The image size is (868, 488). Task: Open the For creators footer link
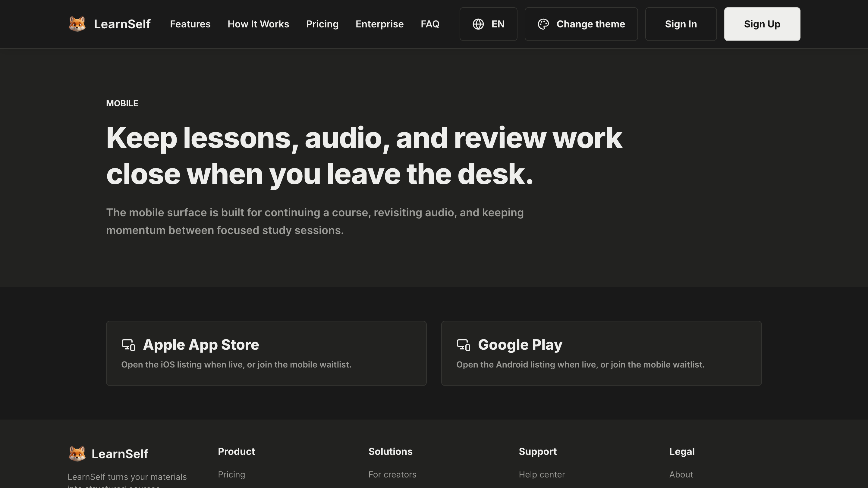point(392,474)
